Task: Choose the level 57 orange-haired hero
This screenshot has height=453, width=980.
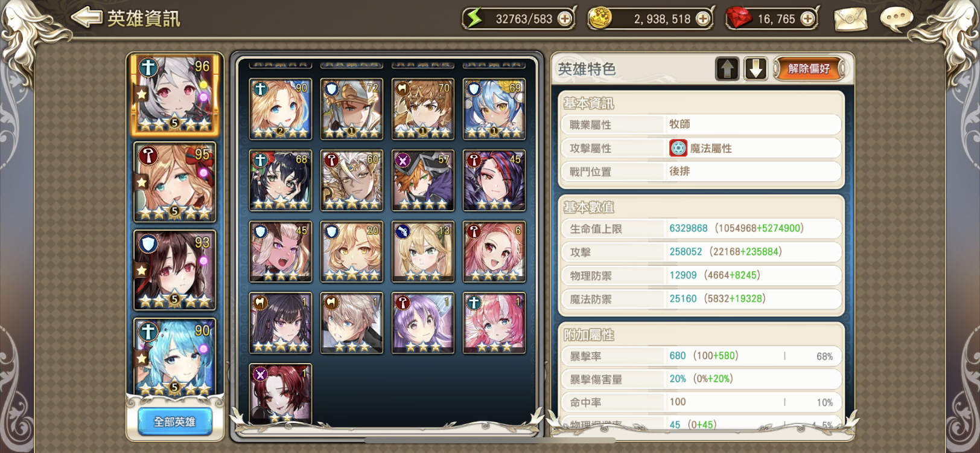Action: point(423,180)
